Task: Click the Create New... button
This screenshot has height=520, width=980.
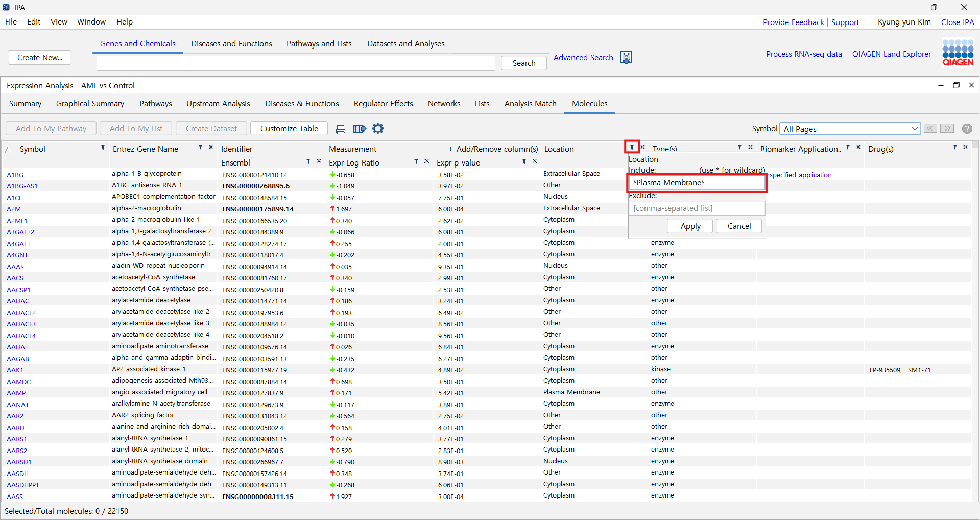Action: click(x=40, y=57)
